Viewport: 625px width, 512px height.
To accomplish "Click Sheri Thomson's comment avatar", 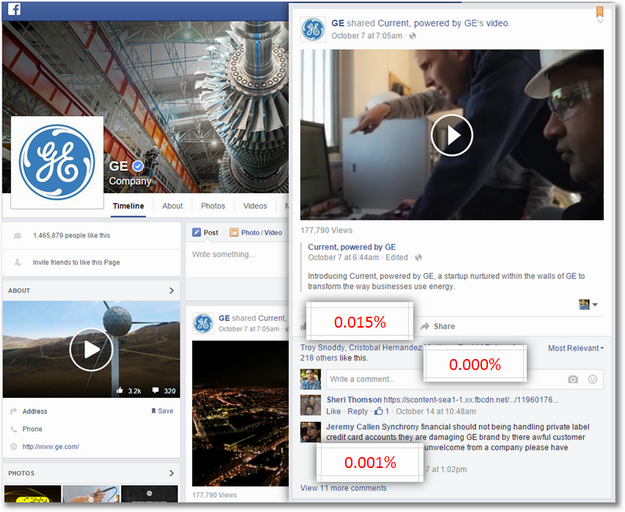I will (x=311, y=405).
